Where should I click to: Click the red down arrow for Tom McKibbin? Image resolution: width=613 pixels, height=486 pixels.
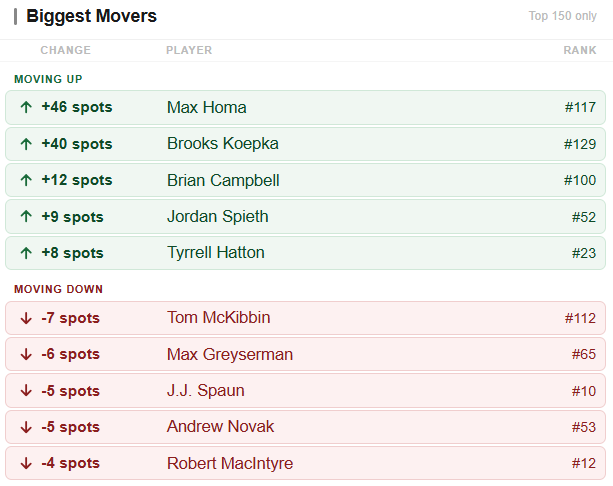point(26,318)
